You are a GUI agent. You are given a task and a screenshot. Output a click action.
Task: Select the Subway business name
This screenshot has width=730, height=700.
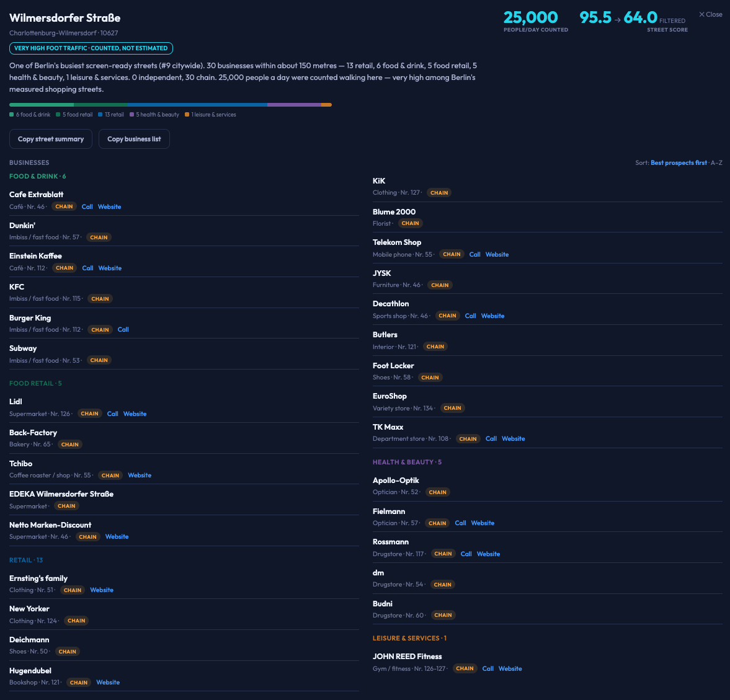[x=23, y=348]
